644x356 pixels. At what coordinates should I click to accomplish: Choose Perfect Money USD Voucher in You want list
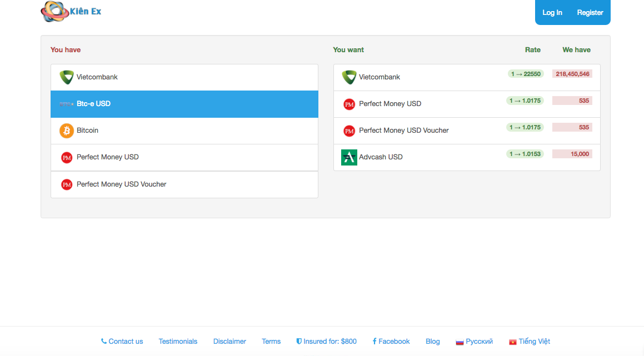coord(467,131)
